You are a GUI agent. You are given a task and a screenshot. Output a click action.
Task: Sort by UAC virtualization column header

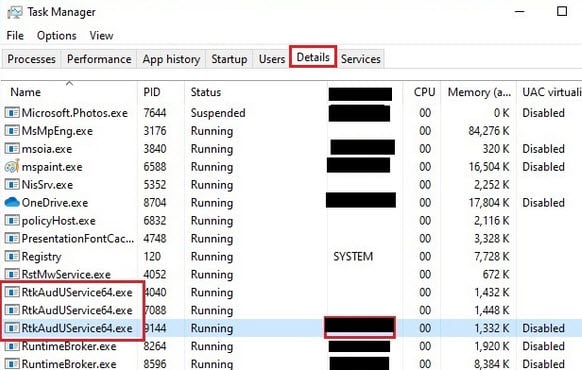(552, 92)
